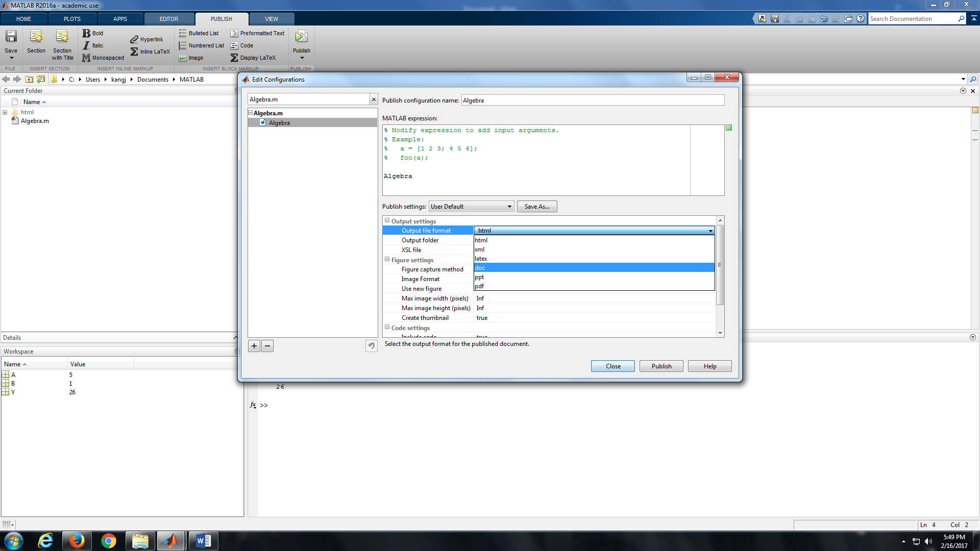980x551 pixels.
Task: Expand the Code settings section
Action: (387, 328)
